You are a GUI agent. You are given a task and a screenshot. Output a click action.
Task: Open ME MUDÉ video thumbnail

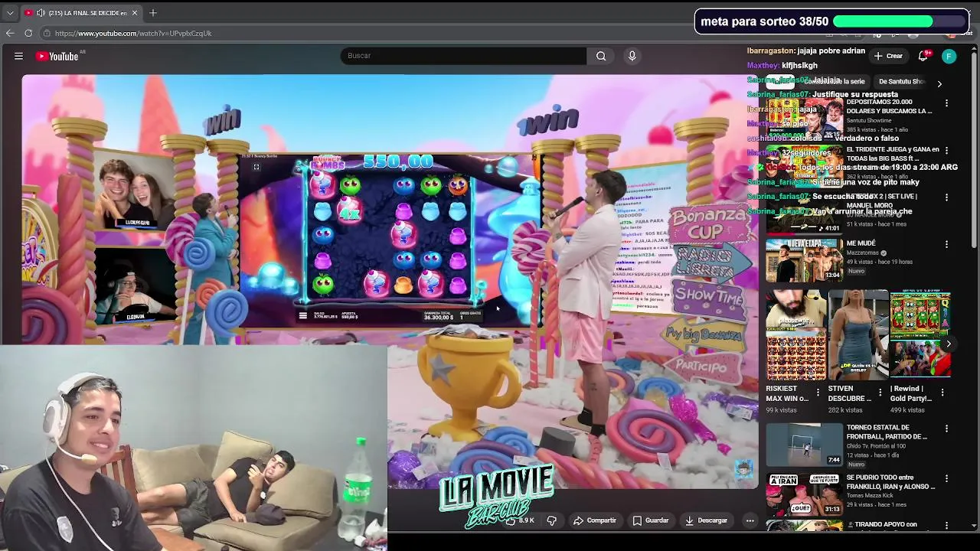point(804,259)
